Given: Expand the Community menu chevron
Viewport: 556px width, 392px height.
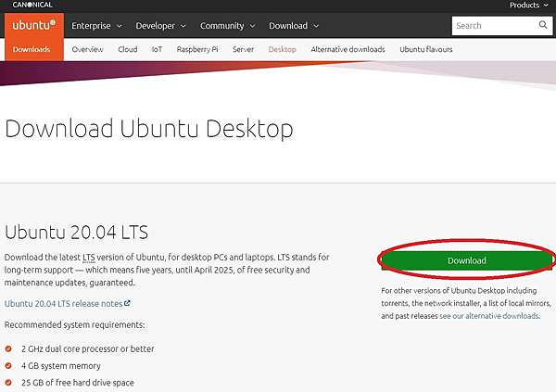Looking at the screenshot, I should pos(252,26).
